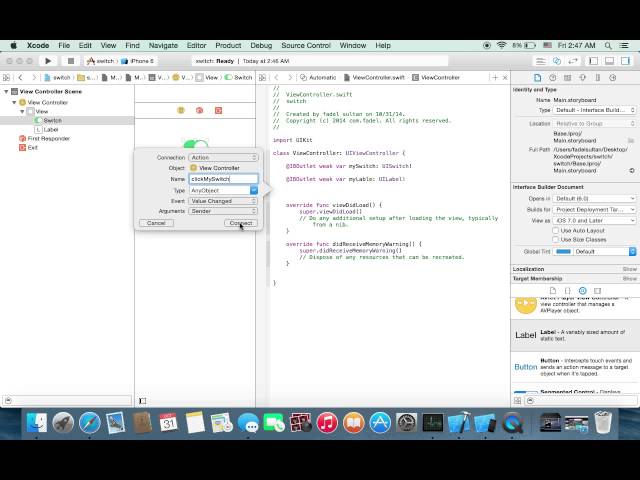This screenshot has width=640, height=480.
Task: Open the View as dropdown
Action: pyautogui.click(x=595, y=220)
